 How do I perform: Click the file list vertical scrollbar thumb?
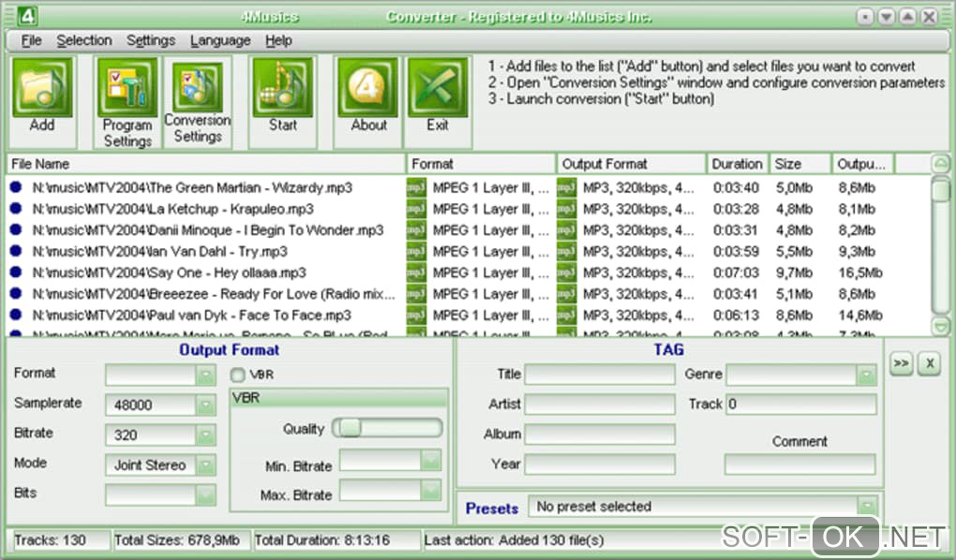coord(941,189)
